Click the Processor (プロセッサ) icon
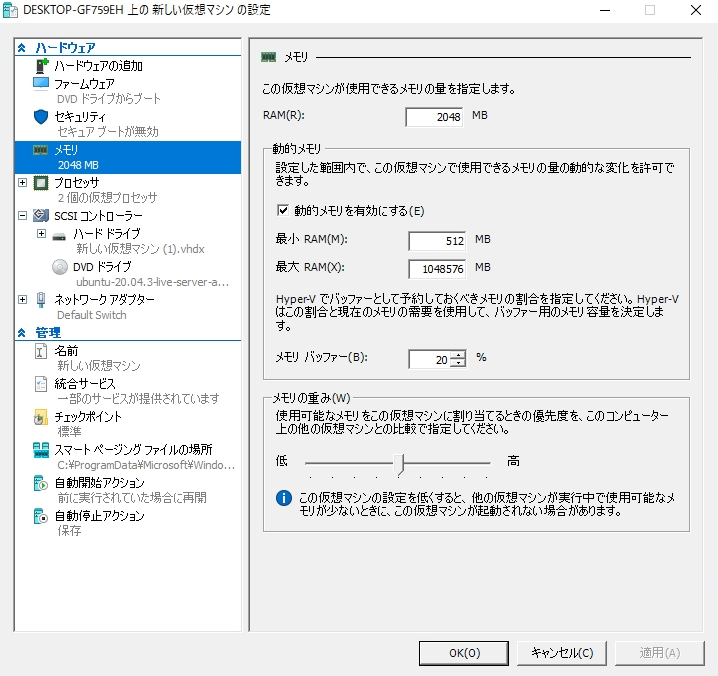The width and height of the screenshot is (718, 676). point(41,183)
